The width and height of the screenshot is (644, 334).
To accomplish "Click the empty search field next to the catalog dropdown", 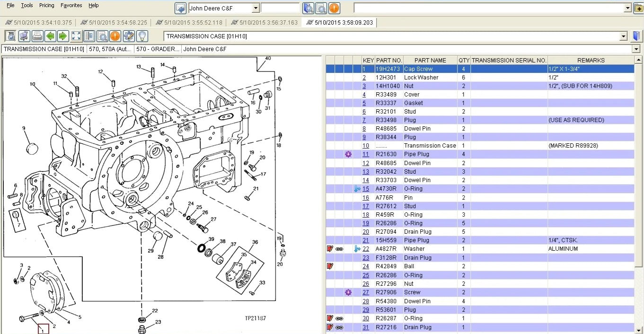I will coord(280,8).
